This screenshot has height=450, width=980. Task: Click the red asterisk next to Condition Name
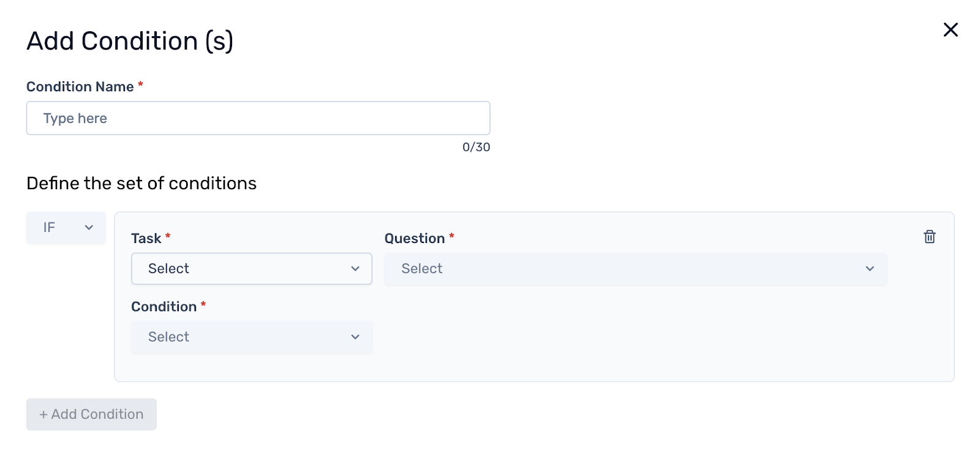140,84
